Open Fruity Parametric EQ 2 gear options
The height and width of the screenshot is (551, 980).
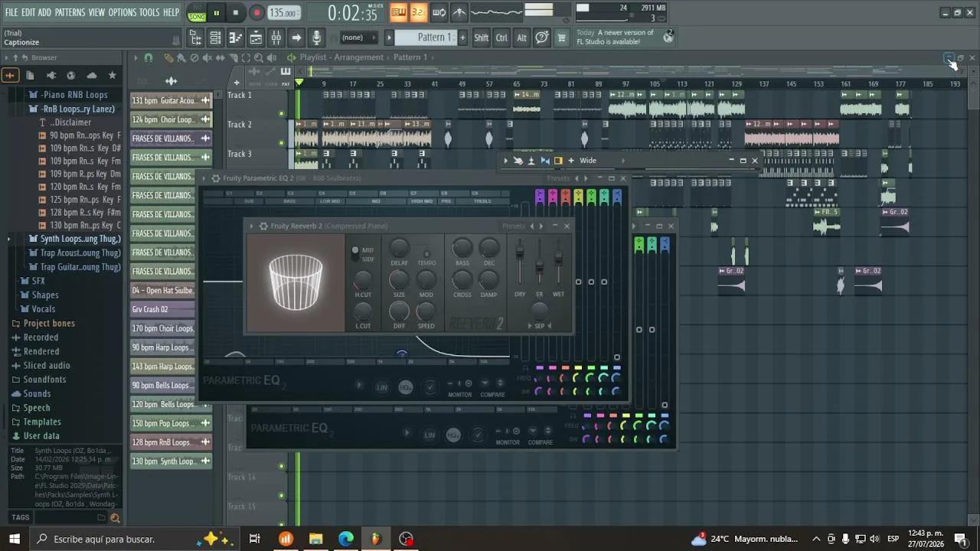[216, 178]
